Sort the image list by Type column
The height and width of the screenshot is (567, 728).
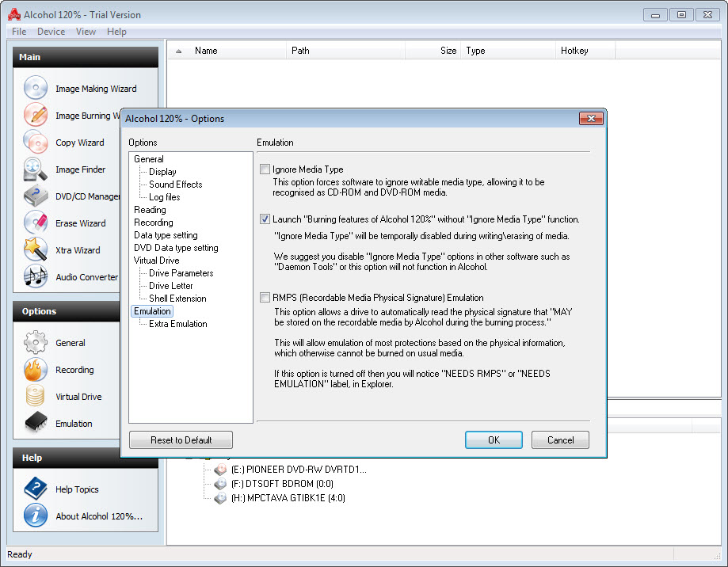point(508,51)
